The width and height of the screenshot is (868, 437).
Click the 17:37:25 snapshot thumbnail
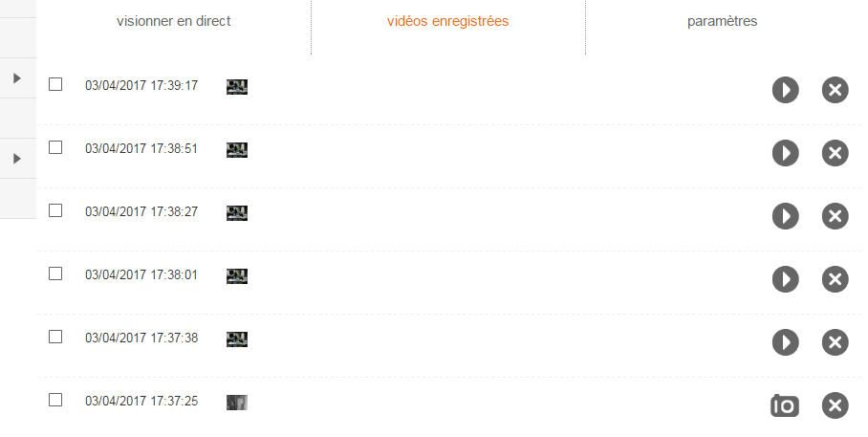[237, 403]
